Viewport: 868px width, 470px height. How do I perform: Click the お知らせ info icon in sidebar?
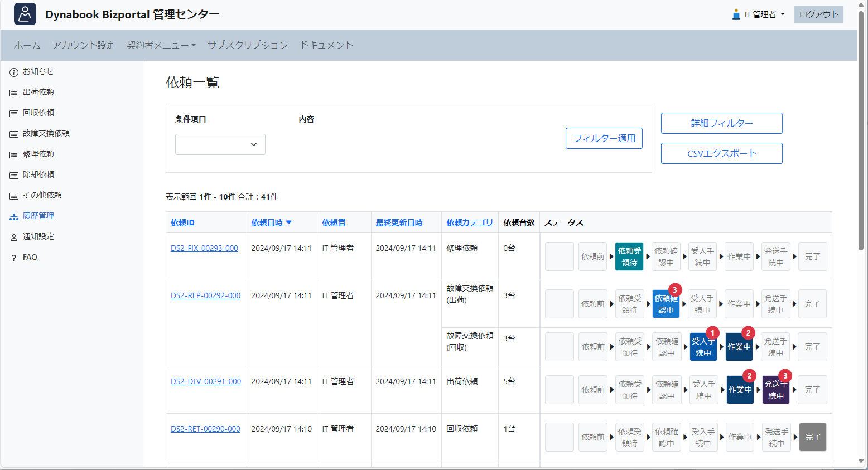pyautogui.click(x=14, y=72)
